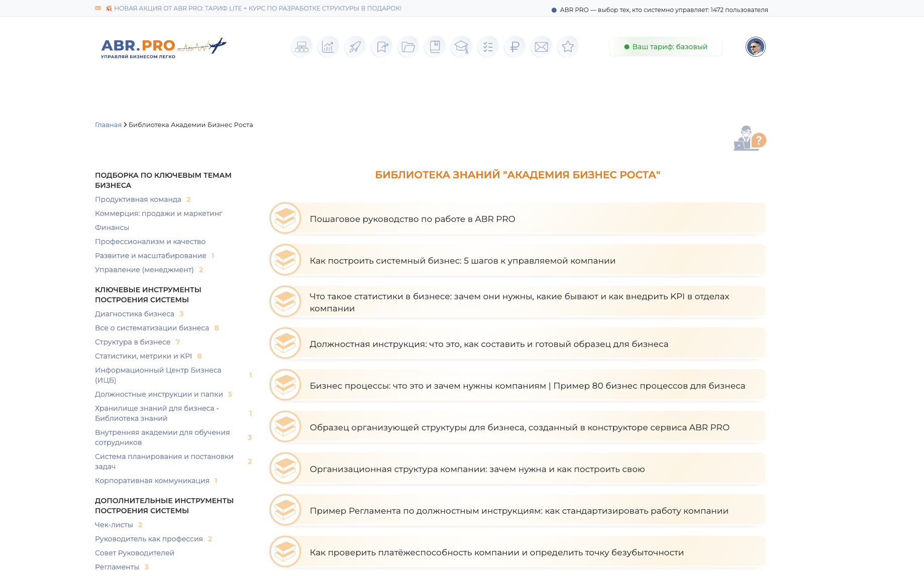Click "Ваш тариф: базовый" button
924x576 pixels.
click(665, 47)
